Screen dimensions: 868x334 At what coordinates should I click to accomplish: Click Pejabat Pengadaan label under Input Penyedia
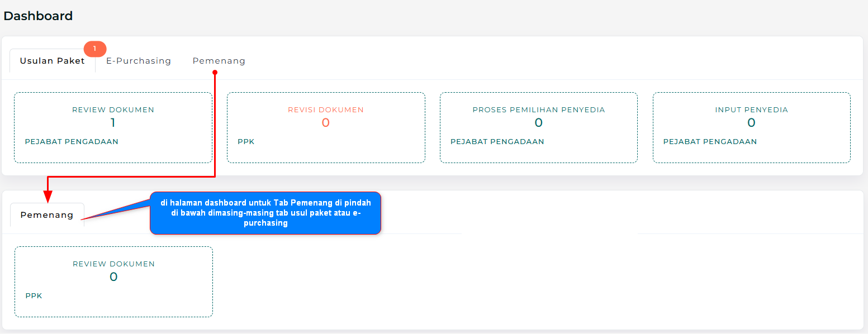710,142
